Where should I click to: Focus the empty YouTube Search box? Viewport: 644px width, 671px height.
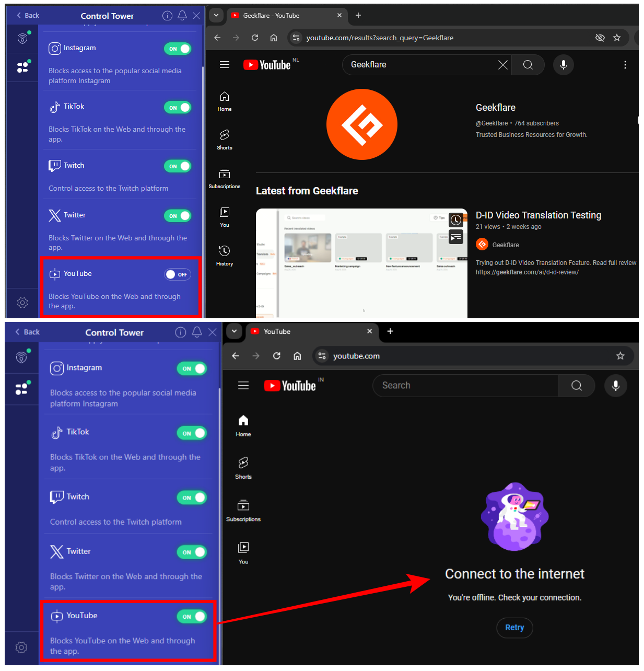pyautogui.click(x=465, y=386)
